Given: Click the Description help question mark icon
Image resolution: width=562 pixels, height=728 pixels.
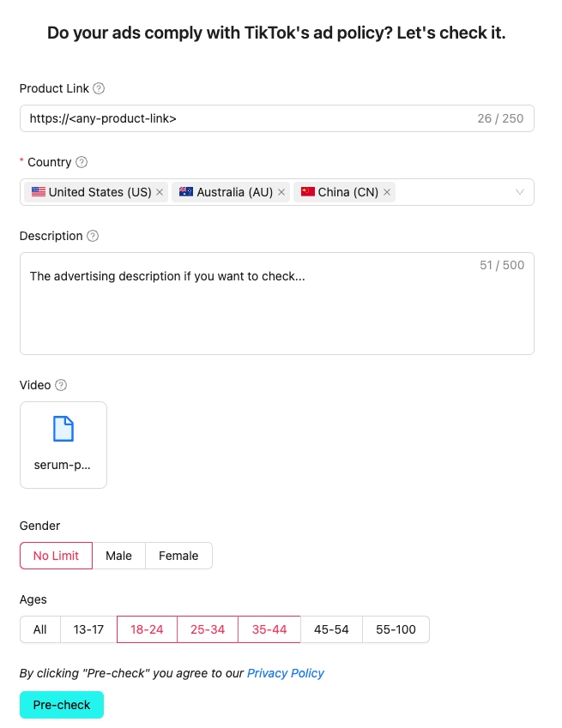Looking at the screenshot, I should (x=94, y=236).
